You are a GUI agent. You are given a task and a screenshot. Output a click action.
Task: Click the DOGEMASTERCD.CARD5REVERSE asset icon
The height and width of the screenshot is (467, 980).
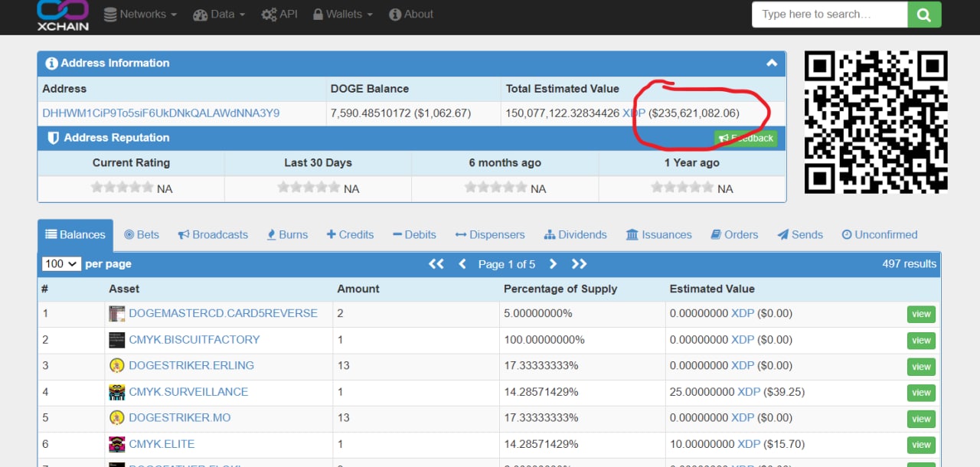116,314
